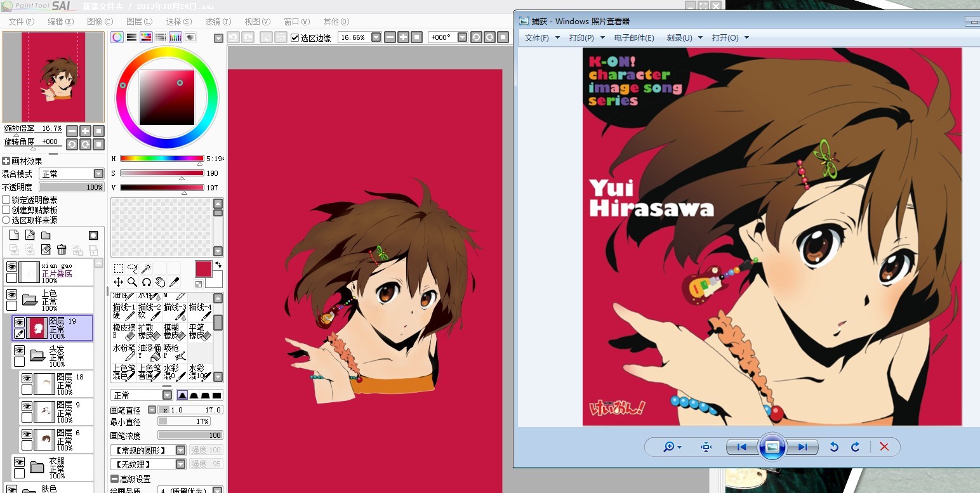
Task: Open the 【无纹理】 texture dropdown
Action: pyautogui.click(x=180, y=464)
